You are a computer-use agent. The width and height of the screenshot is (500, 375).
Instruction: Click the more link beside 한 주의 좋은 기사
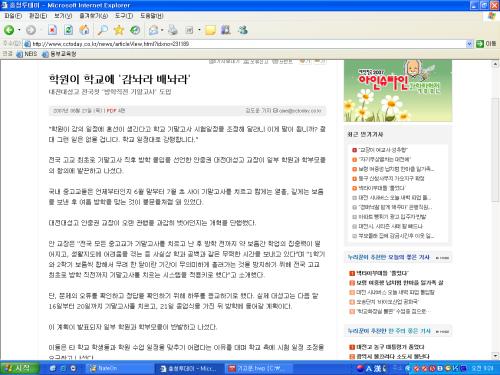(x=442, y=332)
